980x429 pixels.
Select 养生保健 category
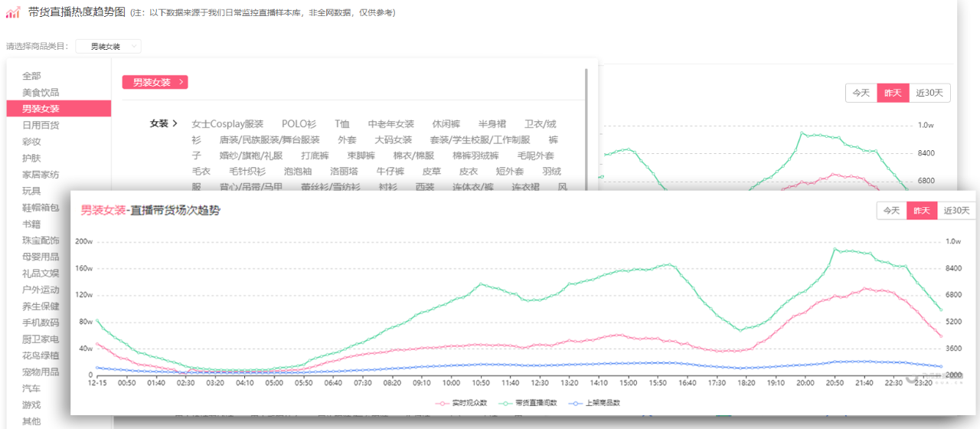click(41, 306)
